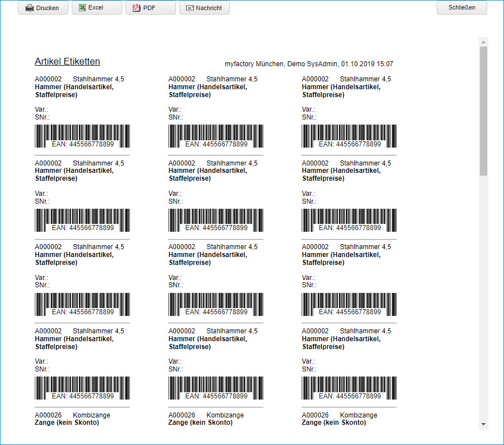Click the bottom-right Zange (kein Skonto) text

[334, 423]
